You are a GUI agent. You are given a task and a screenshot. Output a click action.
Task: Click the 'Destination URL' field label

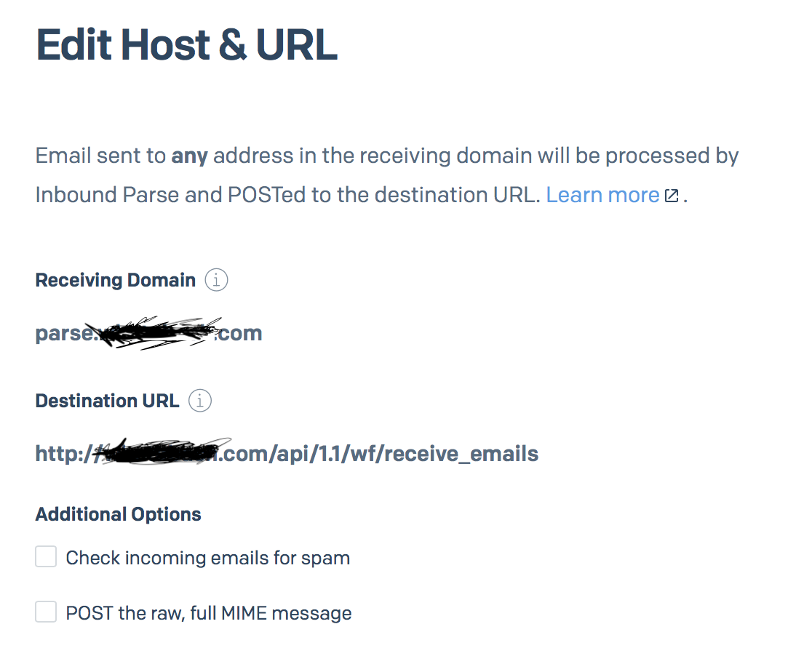click(x=107, y=401)
